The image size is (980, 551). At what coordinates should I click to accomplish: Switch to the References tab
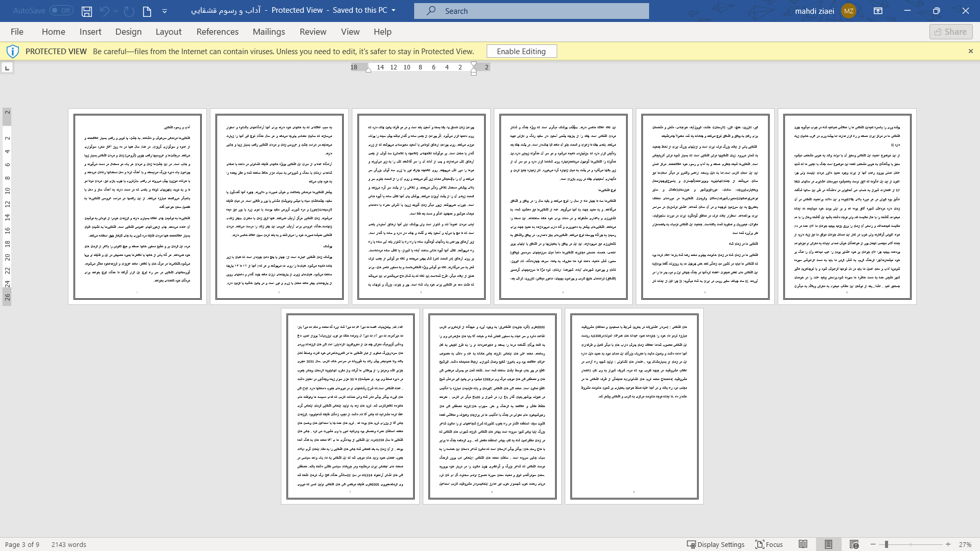coord(218,32)
